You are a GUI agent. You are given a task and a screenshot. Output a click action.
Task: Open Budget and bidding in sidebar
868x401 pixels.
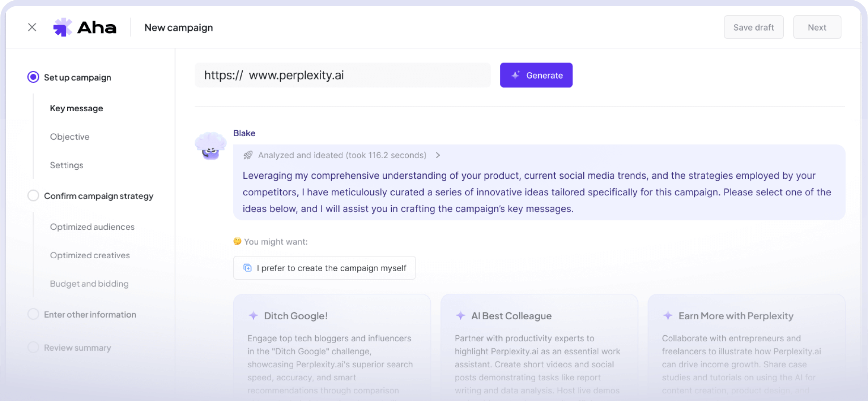[89, 284]
